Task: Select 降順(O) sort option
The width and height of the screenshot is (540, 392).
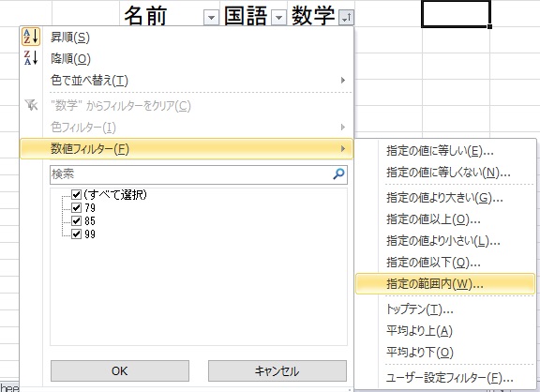Action: tap(187, 58)
